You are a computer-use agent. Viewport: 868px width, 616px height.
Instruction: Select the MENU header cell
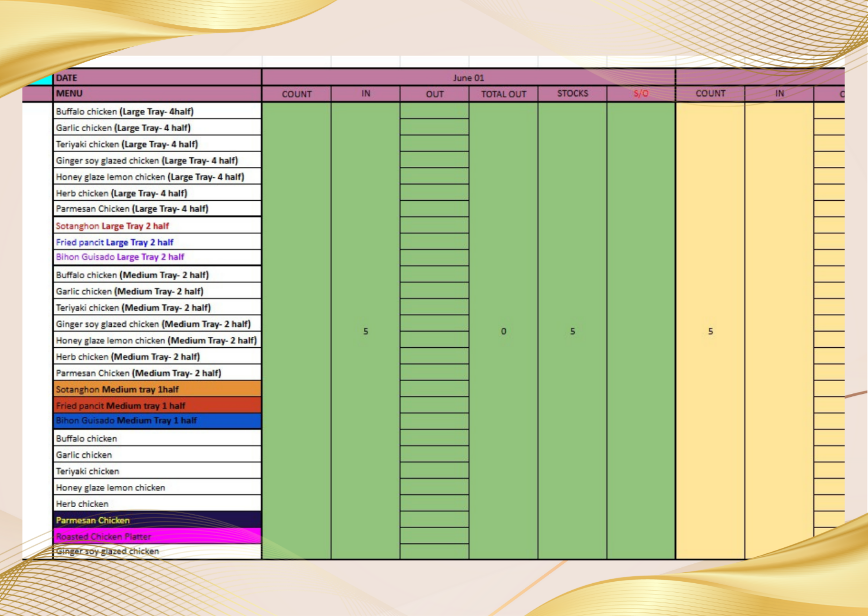coord(156,93)
